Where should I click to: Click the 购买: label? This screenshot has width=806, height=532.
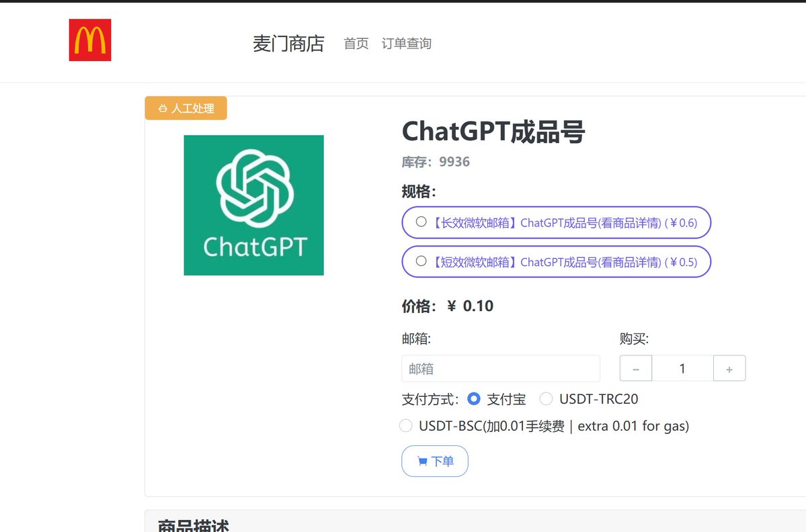pos(635,339)
